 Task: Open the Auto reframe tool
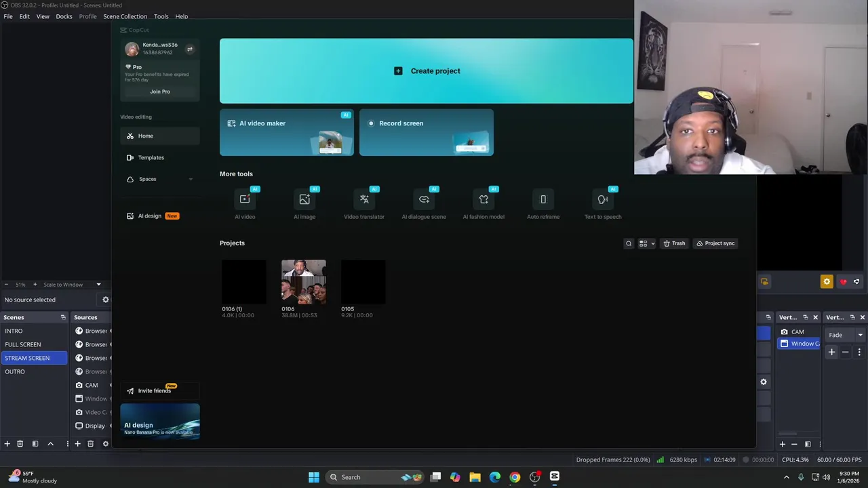tap(543, 204)
